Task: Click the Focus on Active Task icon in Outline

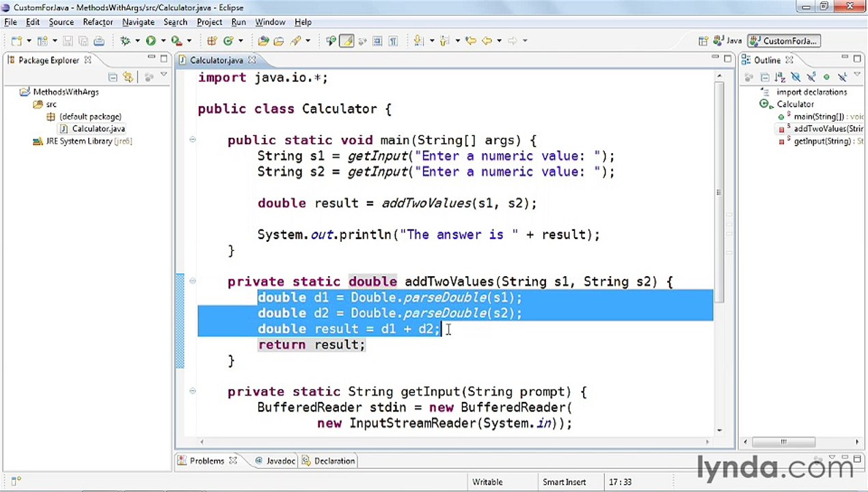Action: 749,77
